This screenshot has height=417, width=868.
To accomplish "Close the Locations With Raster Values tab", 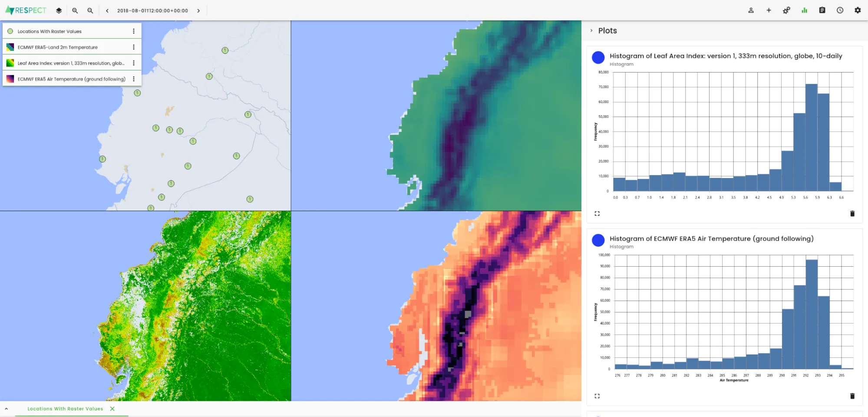I will 112,409.
